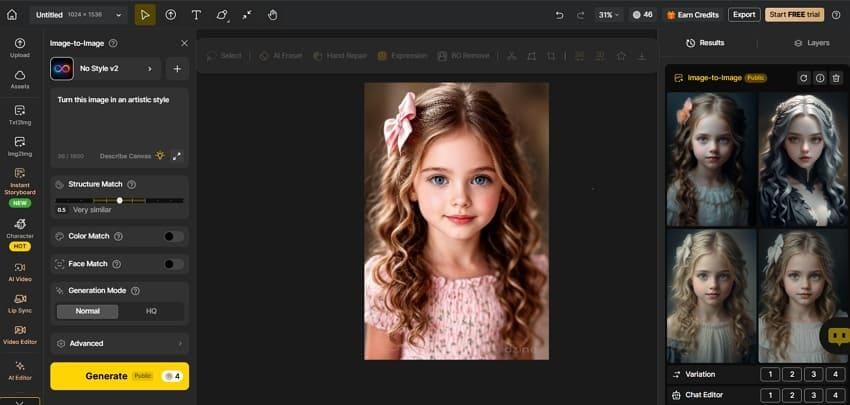Viewport: 850px width, 405px height.
Task: Click the Image-to-Image help icon
Action: tap(113, 43)
